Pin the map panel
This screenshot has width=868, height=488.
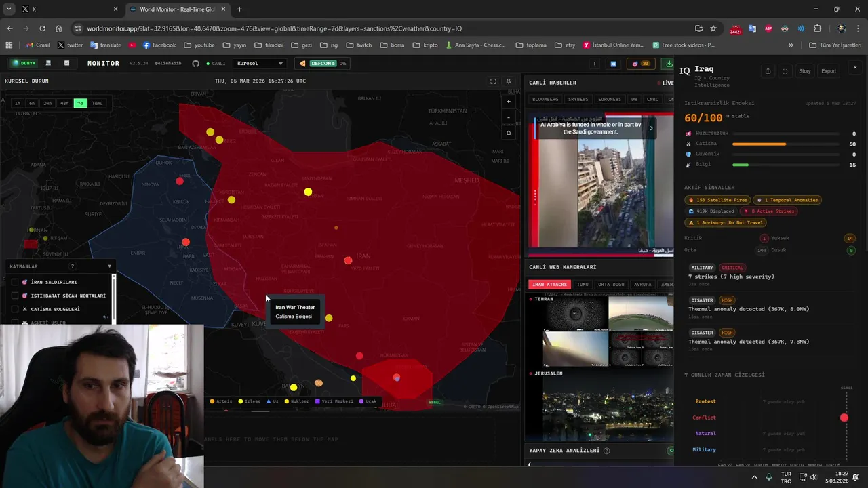point(508,81)
